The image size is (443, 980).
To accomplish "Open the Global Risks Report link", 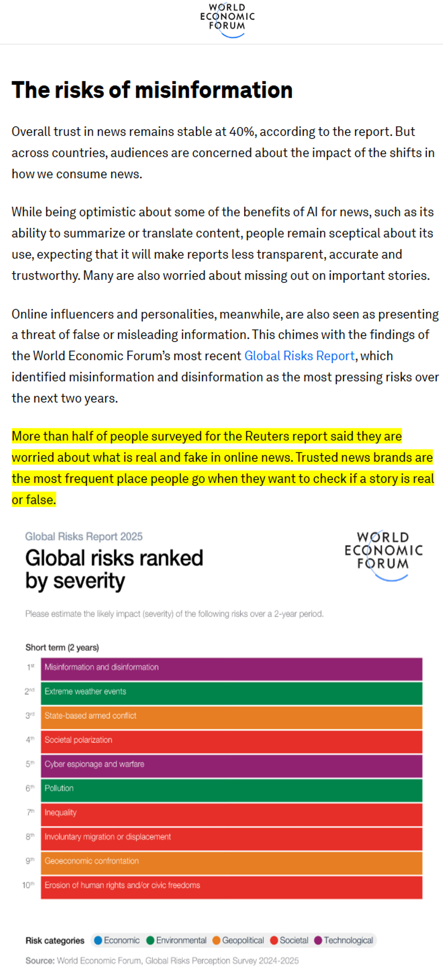I will coord(300,356).
